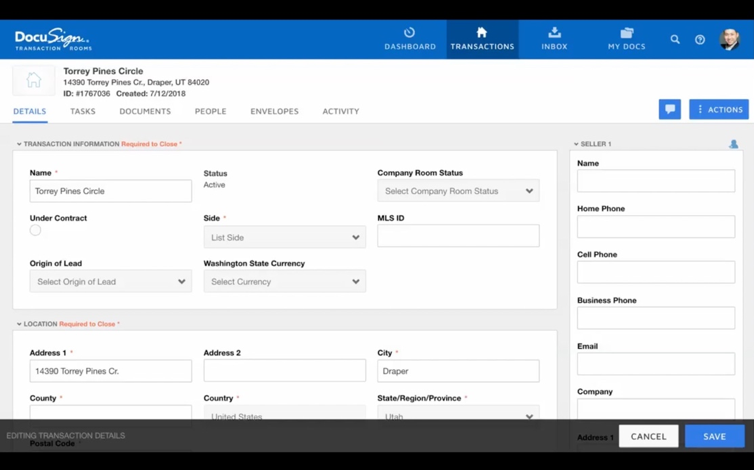Screen dimensions: 754x470
Task: Click the Transactions home icon
Action: 482,33
